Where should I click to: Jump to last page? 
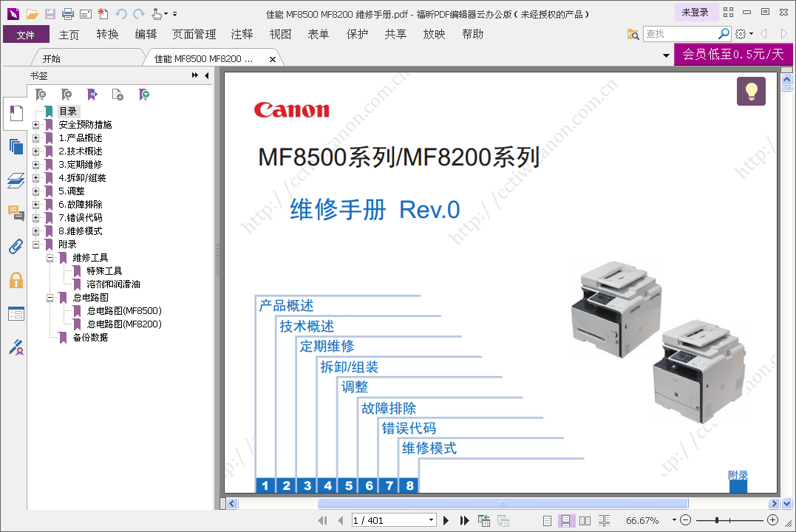pos(464,520)
